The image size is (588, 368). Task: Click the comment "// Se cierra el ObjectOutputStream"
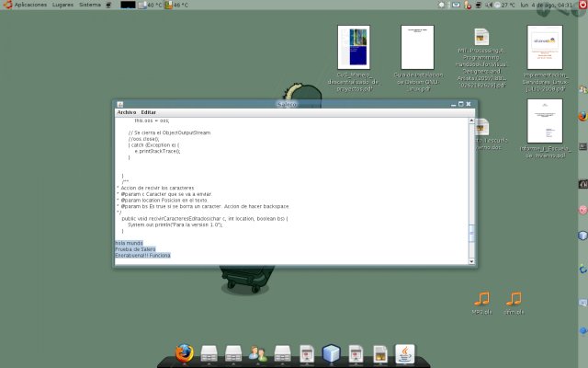click(169, 132)
